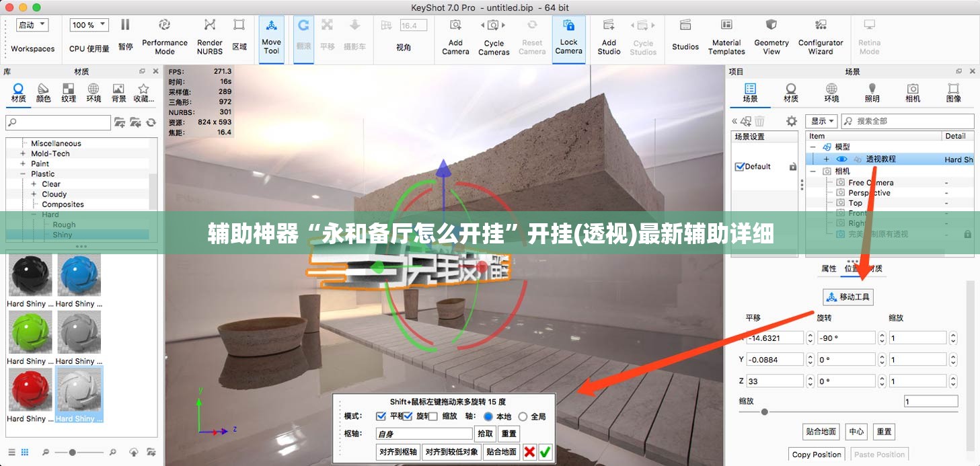980x466 pixels.
Task: Hide the 透视教程 model with eye icon
Action: 841,159
